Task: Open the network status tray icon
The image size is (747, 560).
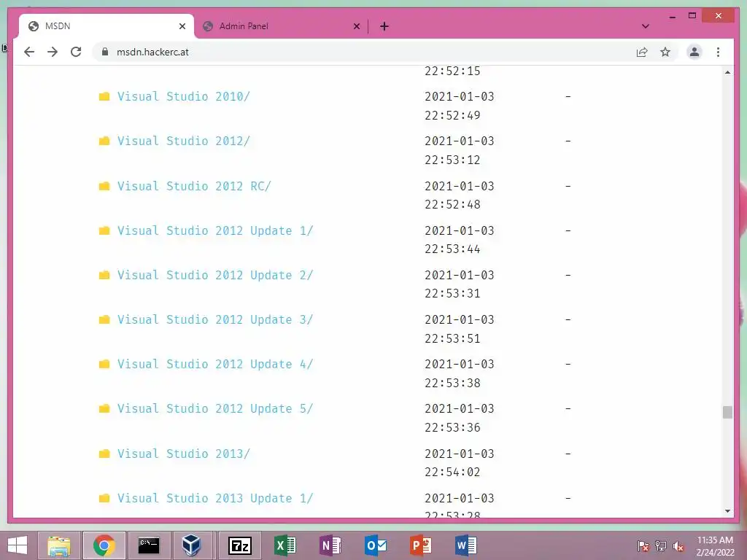Action: (x=661, y=546)
